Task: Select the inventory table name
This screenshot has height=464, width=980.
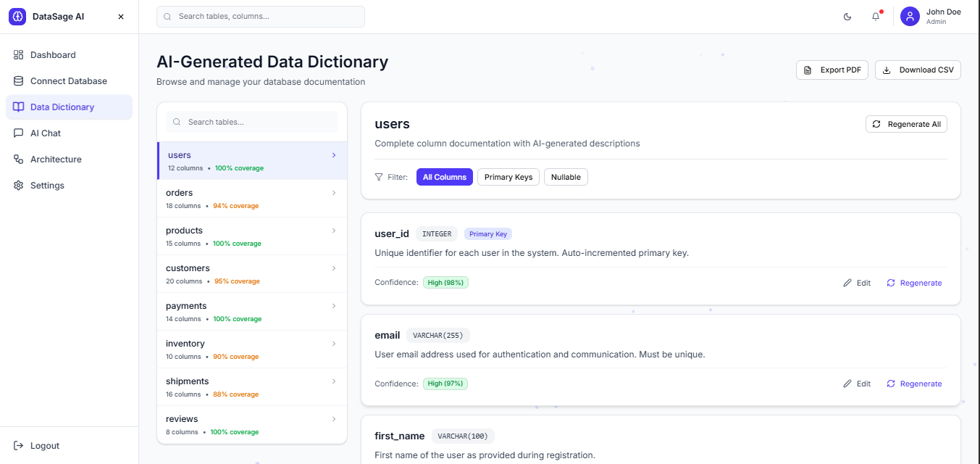Action: pyautogui.click(x=185, y=344)
